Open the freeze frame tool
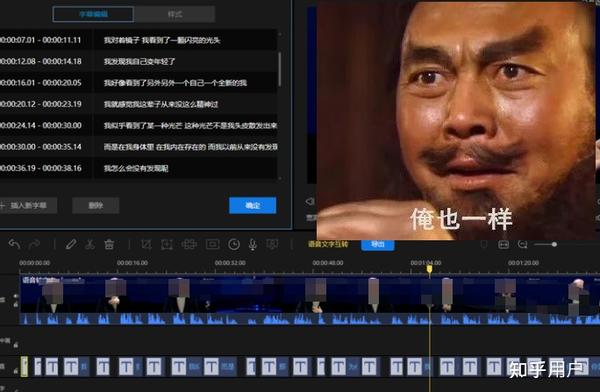This screenshot has height=392, width=600. [212, 244]
